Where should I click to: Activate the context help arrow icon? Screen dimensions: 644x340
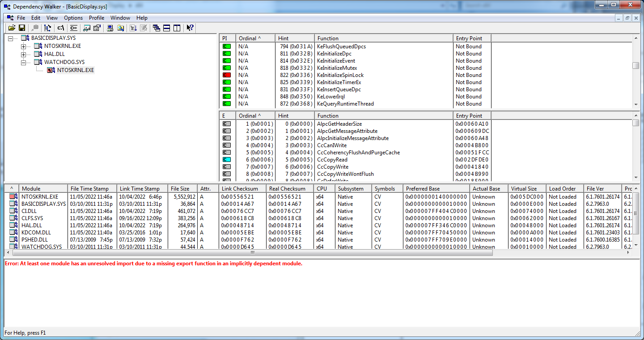(190, 28)
